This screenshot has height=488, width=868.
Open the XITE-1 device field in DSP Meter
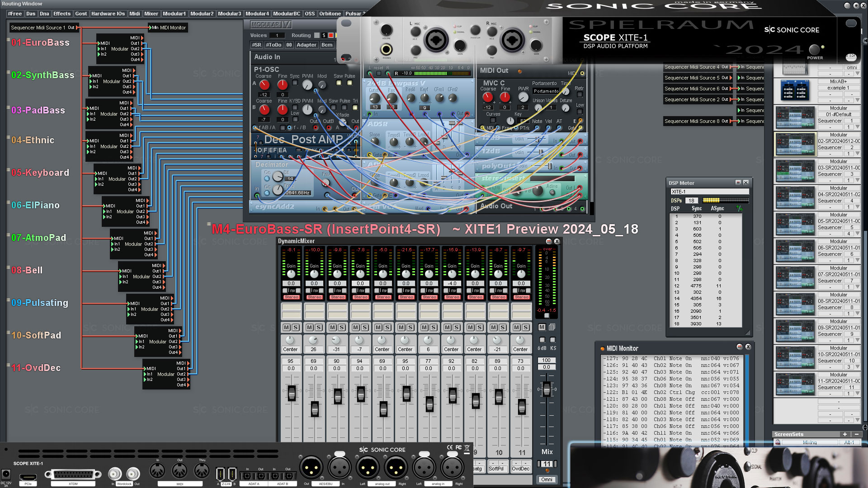(x=709, y=192)
